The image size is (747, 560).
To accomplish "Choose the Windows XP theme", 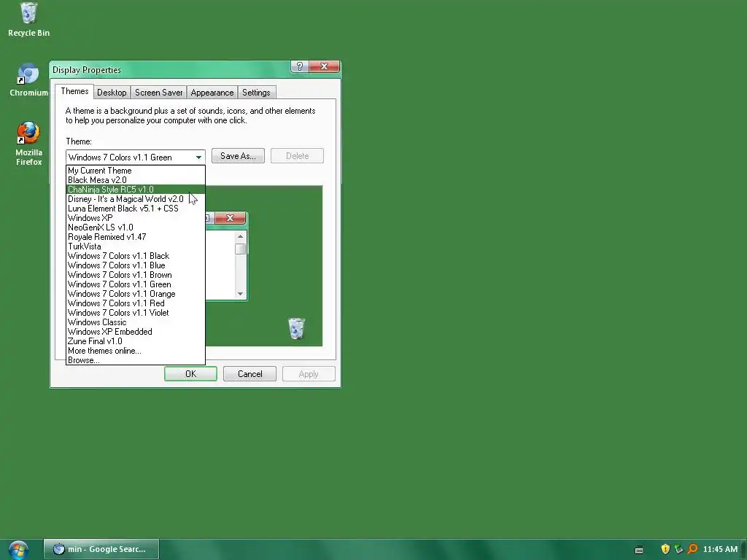I will [136, 218].
